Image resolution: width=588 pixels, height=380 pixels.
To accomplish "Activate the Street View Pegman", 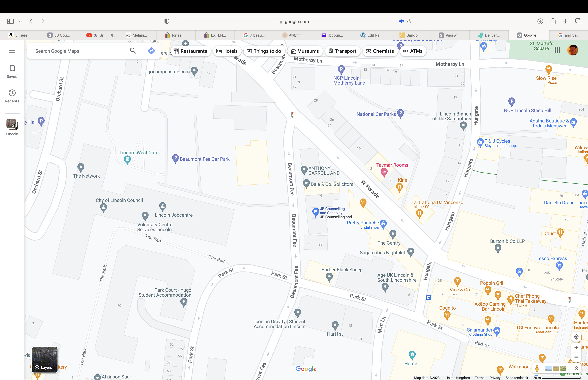I will point(537,368).
